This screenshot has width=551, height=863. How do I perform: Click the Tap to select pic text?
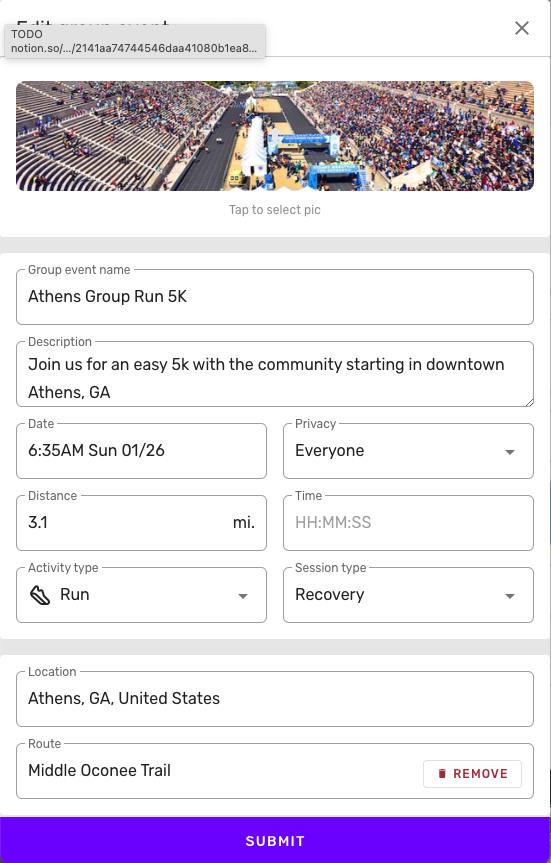click(275, 210)
